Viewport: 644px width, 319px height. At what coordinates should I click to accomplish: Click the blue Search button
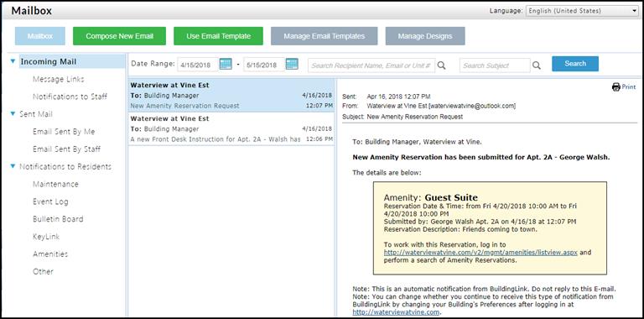pos(575,64)
